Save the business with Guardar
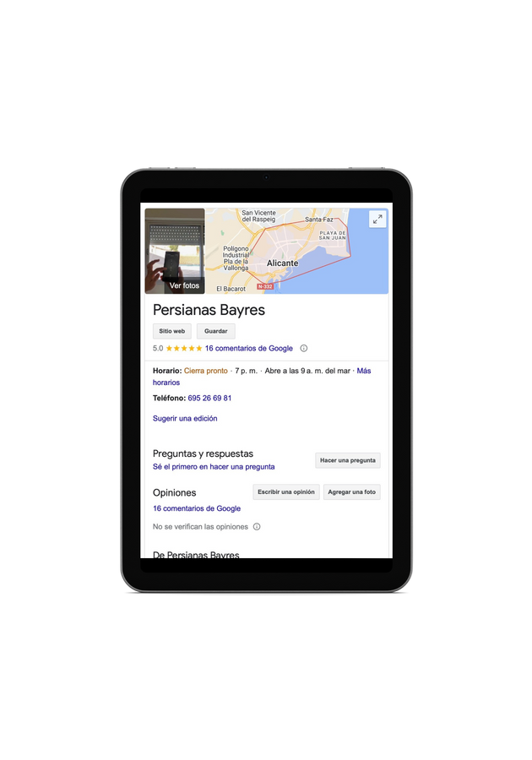Screen dimensions: 532x760 point(215,331)
